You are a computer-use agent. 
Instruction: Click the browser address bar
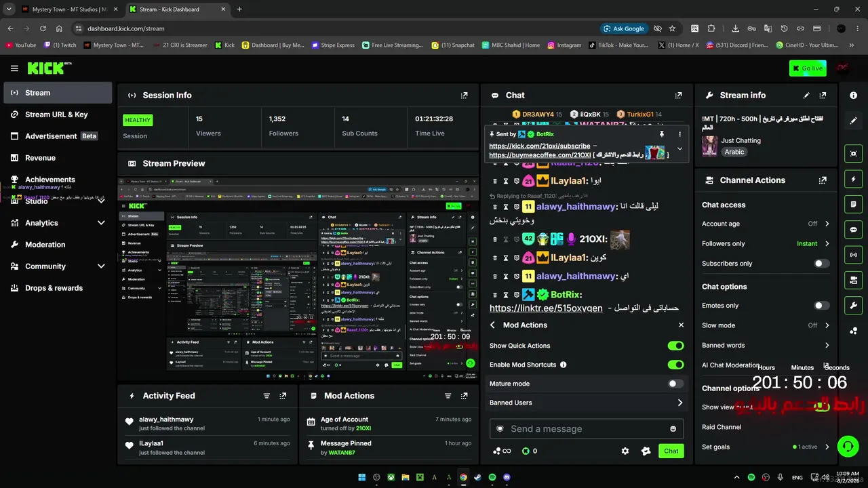point(339,28)
